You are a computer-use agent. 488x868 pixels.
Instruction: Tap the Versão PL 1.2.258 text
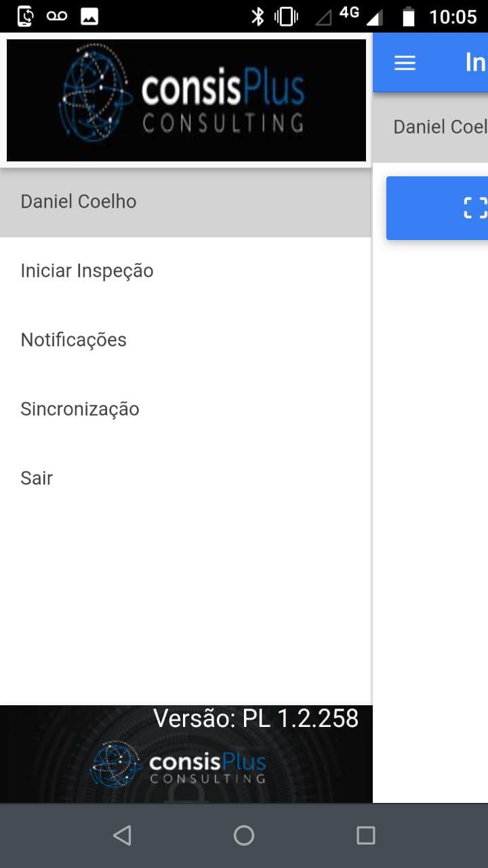point(256,719)
